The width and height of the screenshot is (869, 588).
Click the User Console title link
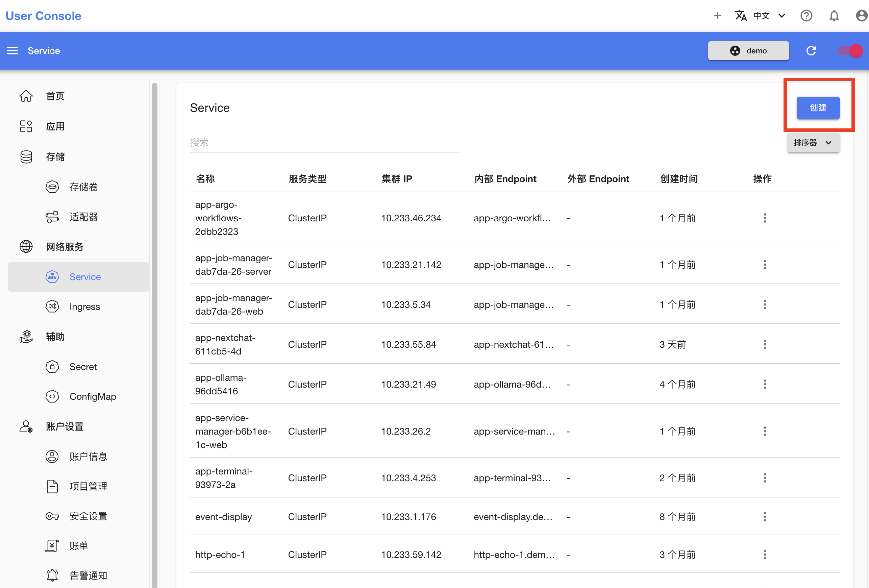click(43, 16)
